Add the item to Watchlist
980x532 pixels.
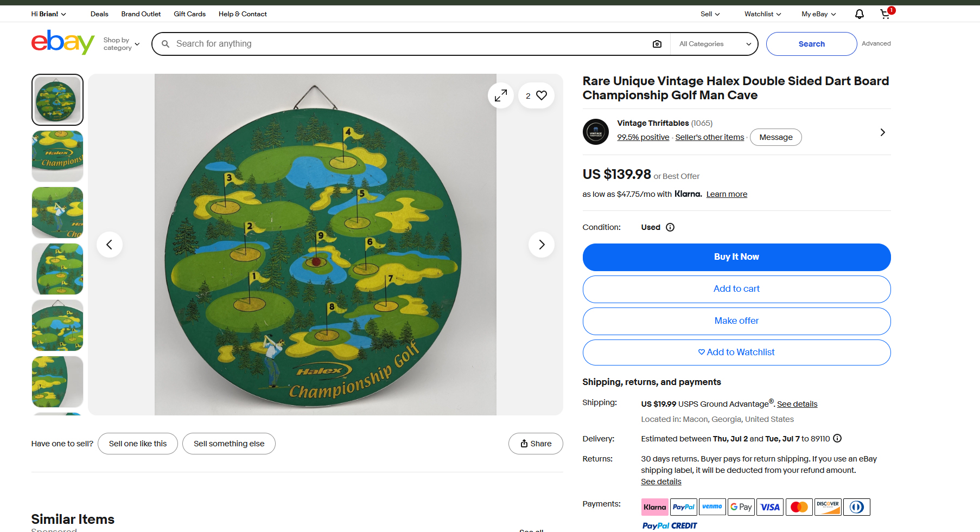coord(736,352)
